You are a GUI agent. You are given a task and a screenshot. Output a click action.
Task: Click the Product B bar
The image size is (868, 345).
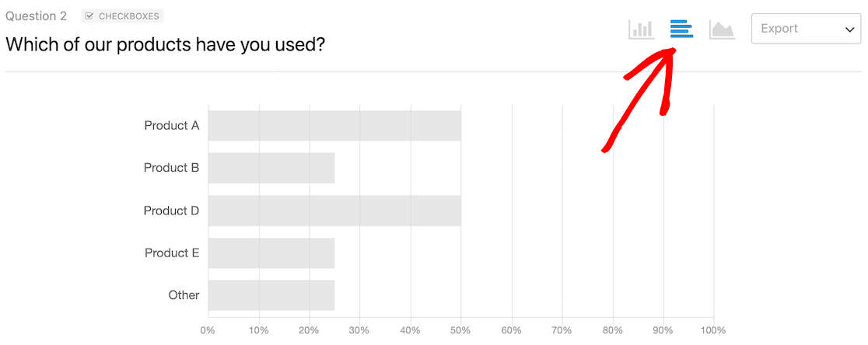pyautogui.click(x=271, y=168)
